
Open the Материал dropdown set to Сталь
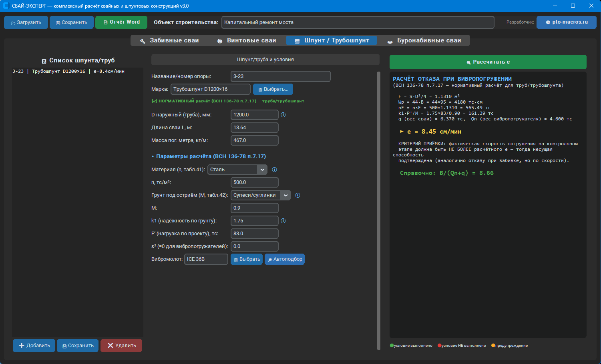[x=237, y=170]
